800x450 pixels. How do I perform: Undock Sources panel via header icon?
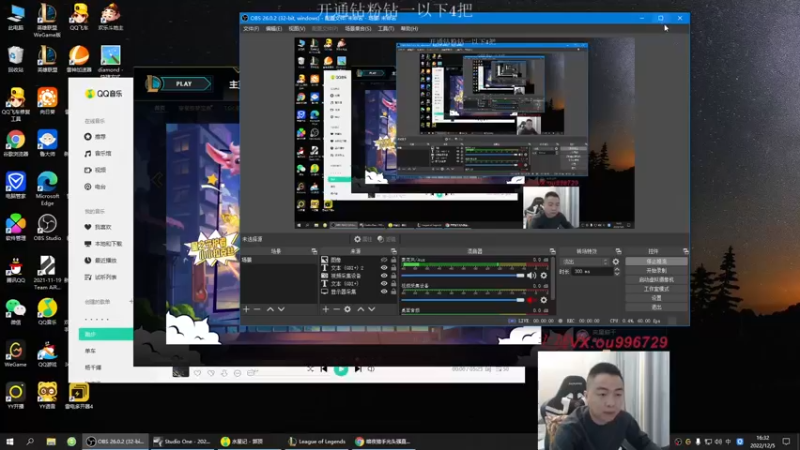click(393, 251)
